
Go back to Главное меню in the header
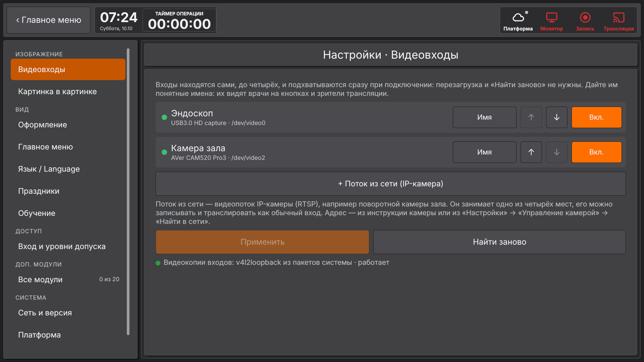point(49,20)
